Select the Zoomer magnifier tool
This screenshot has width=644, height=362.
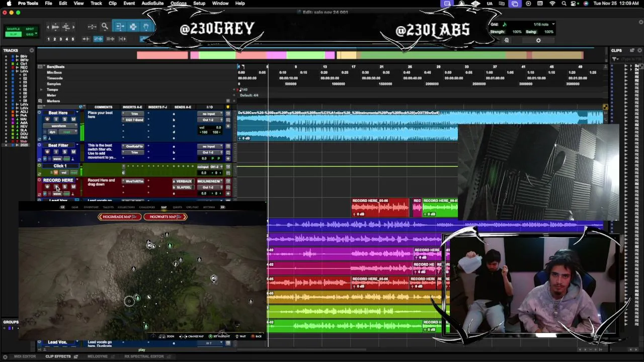point(105,27)
